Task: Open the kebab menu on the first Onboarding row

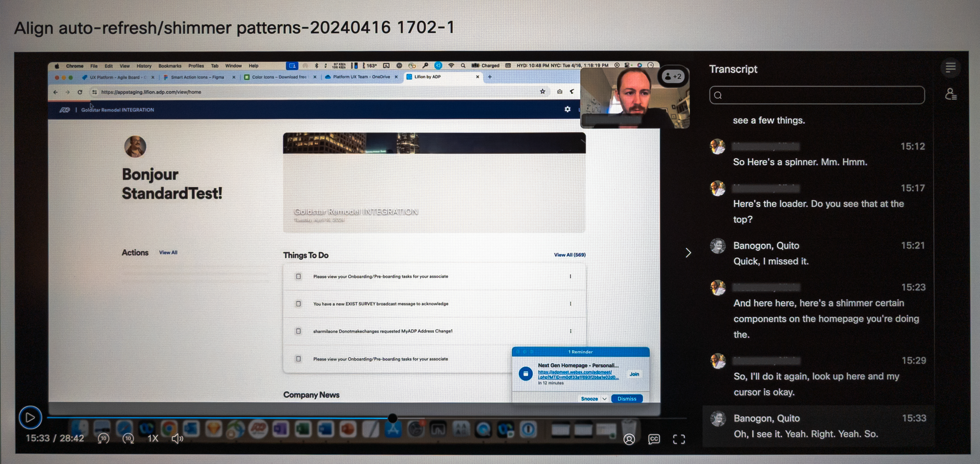Action: click(x=570, y=276)
